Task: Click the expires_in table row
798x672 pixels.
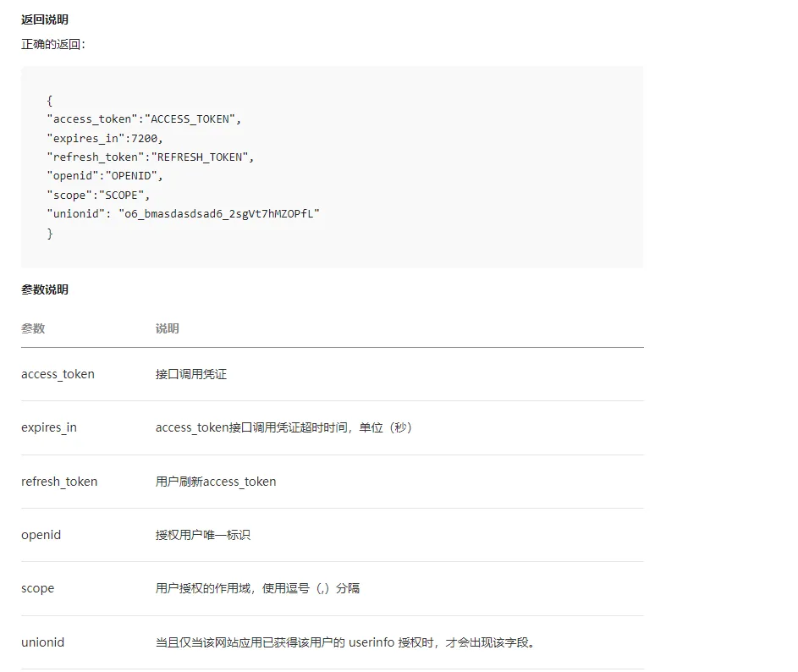Action: tap(48, 427)
